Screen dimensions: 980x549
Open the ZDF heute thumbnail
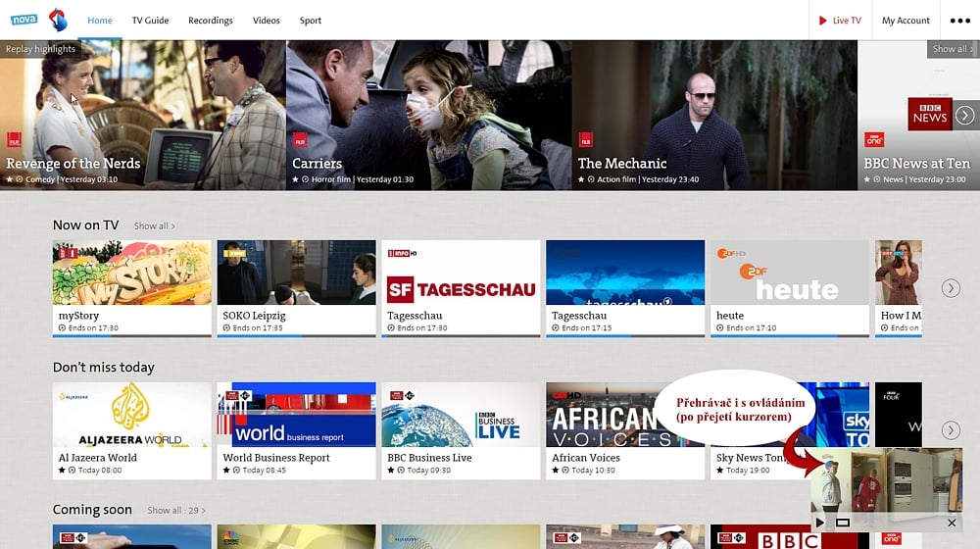[x=789, y=273]
